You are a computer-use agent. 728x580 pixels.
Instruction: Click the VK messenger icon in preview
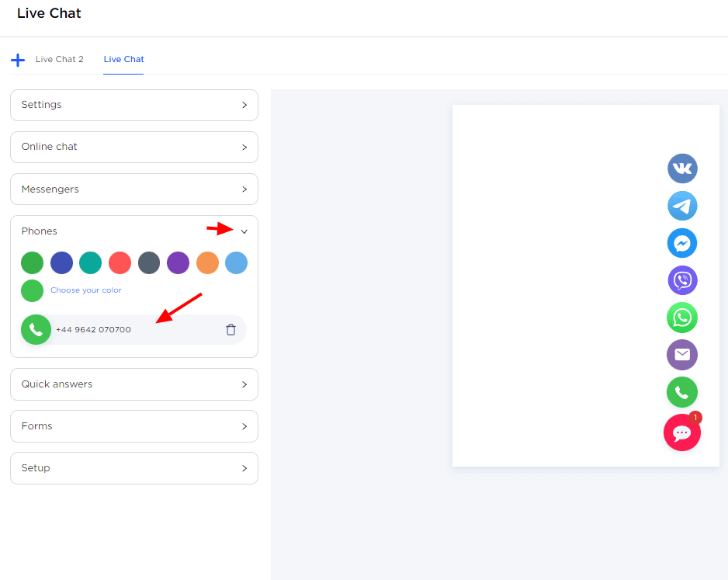tap(682, 168)
